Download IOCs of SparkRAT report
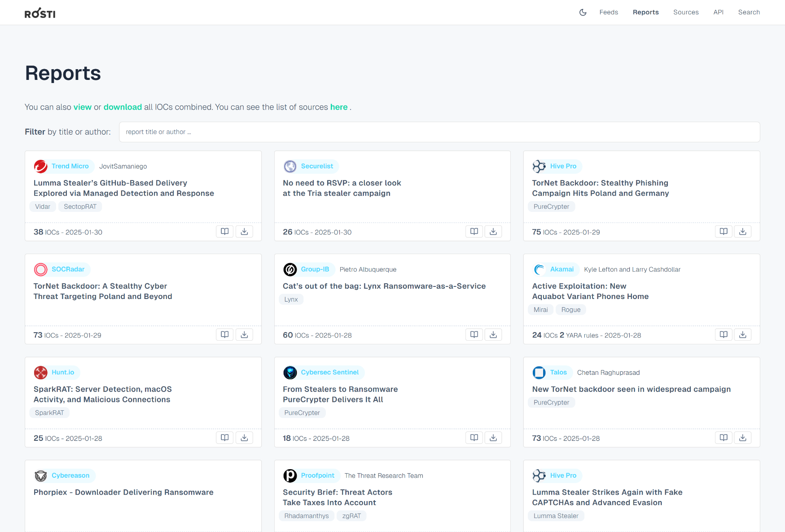This screenshot has width=785, height=532. 244,438
